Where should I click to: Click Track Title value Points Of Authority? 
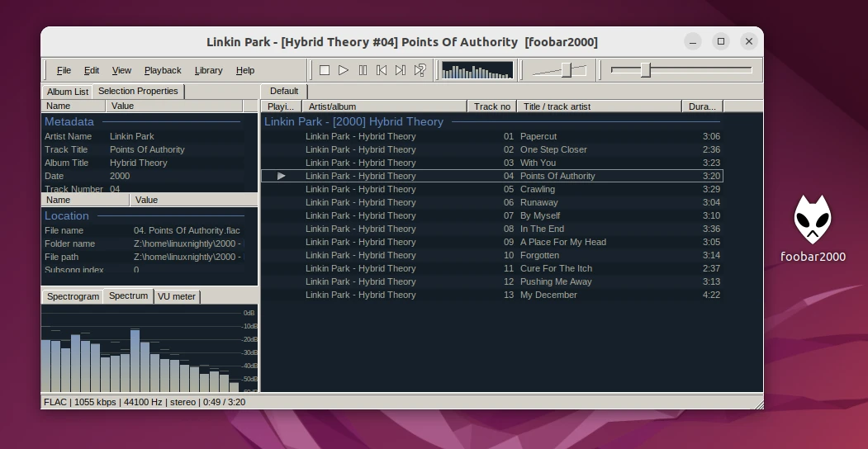point(147,149)
